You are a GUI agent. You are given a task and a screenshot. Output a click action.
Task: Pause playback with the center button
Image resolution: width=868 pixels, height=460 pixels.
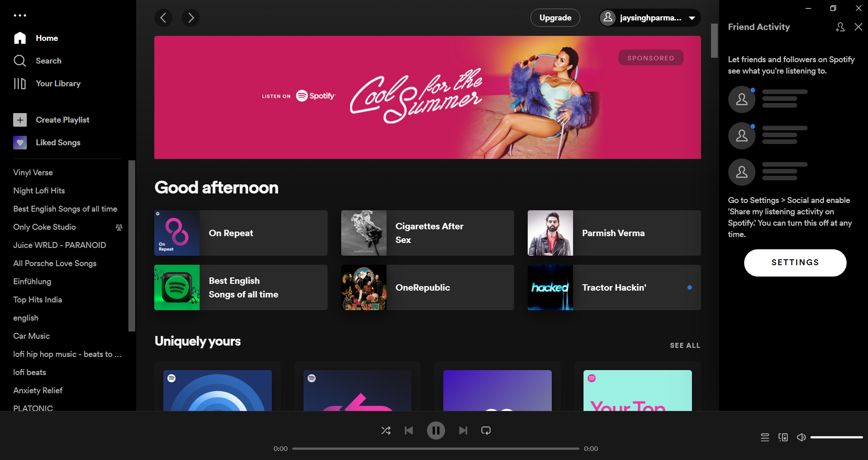coord(436,430)
